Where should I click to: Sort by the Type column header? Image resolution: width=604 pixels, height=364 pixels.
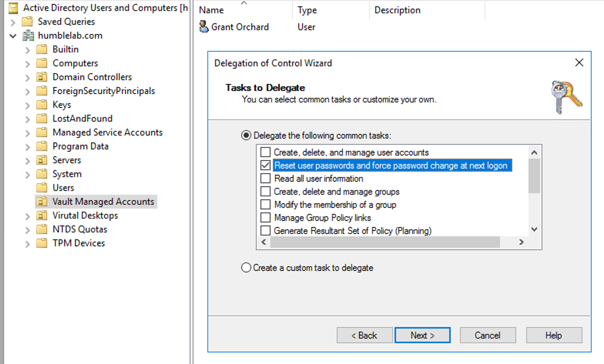coord(331,10)
